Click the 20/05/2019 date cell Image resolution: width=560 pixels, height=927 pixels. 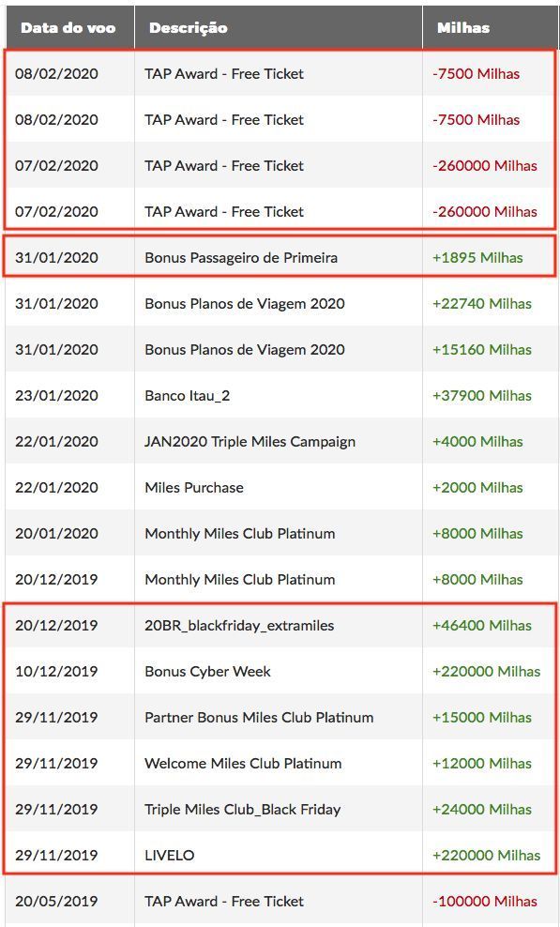coord(57,902)
